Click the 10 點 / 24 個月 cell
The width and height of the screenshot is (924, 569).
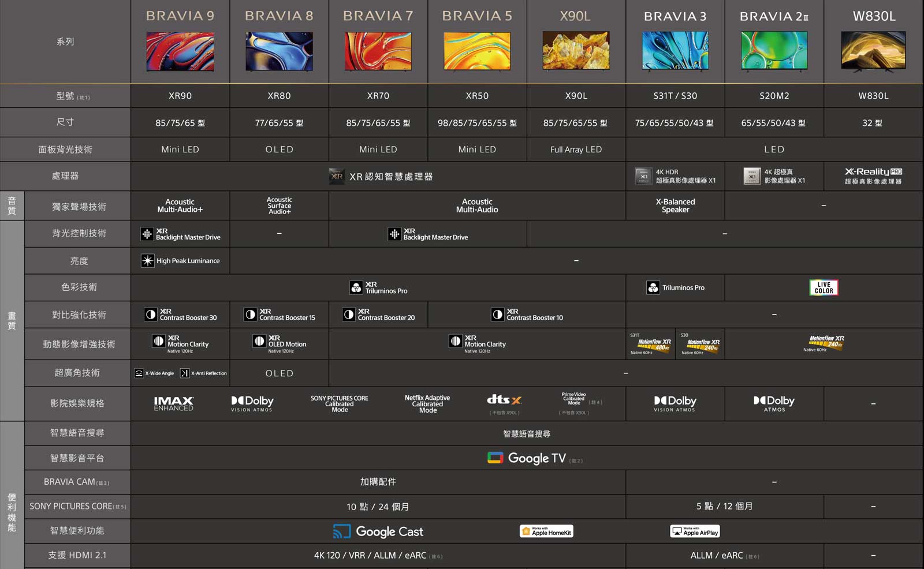tap(378, 507)
